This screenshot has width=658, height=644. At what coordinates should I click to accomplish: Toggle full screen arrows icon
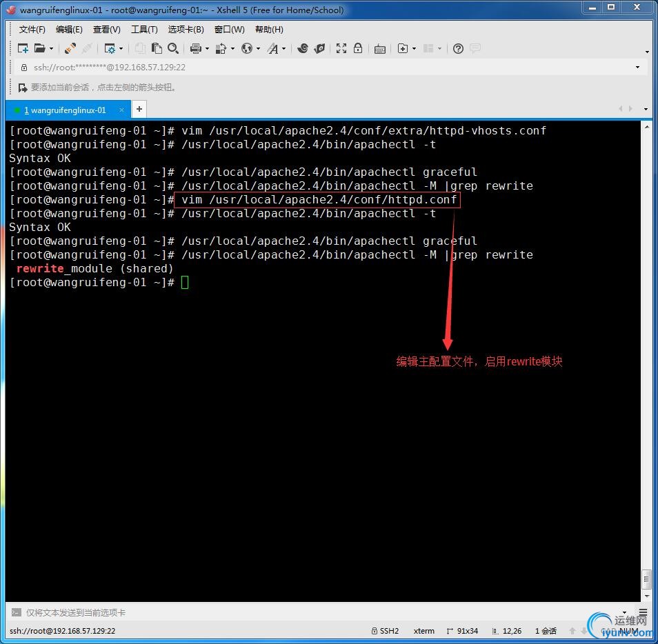341,49
